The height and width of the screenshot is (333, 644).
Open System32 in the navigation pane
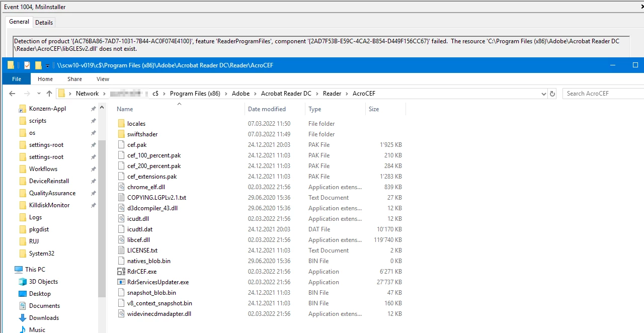pos(41,254)
